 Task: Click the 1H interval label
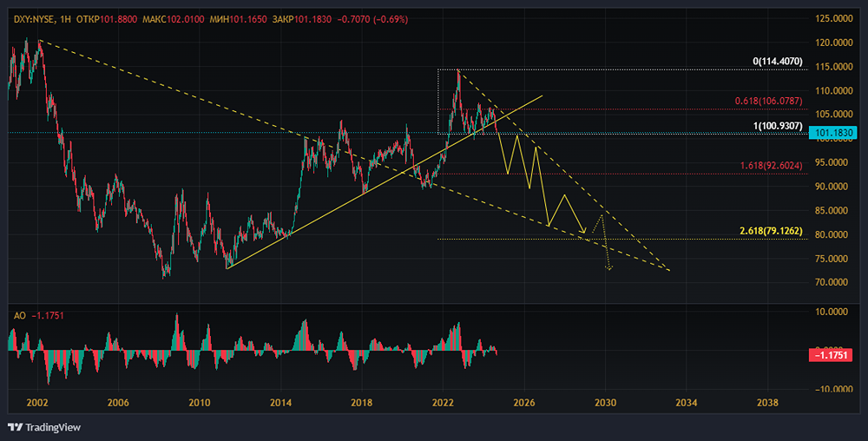point(65,19)
